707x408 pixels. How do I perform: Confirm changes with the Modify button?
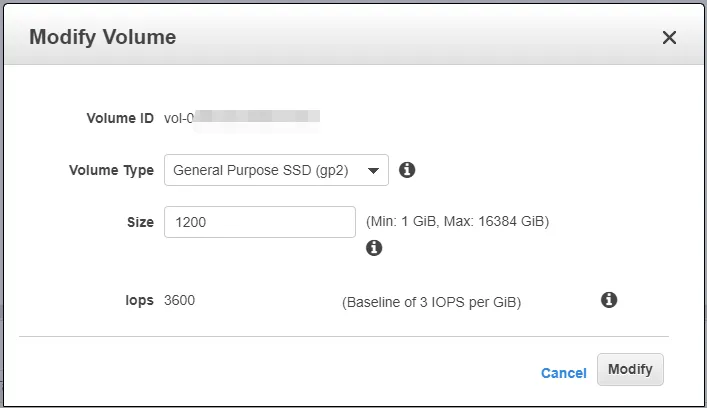coord(630,369)
